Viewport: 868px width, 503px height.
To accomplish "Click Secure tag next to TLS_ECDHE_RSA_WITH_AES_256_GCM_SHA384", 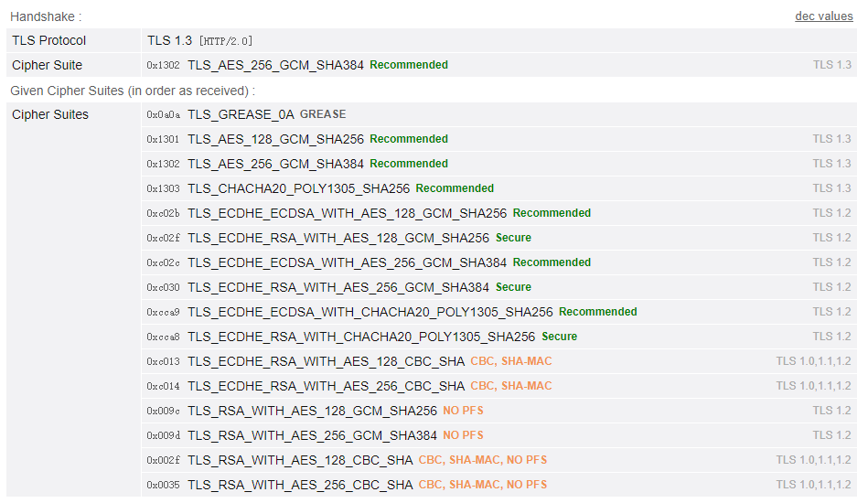I will pos(514,287).
